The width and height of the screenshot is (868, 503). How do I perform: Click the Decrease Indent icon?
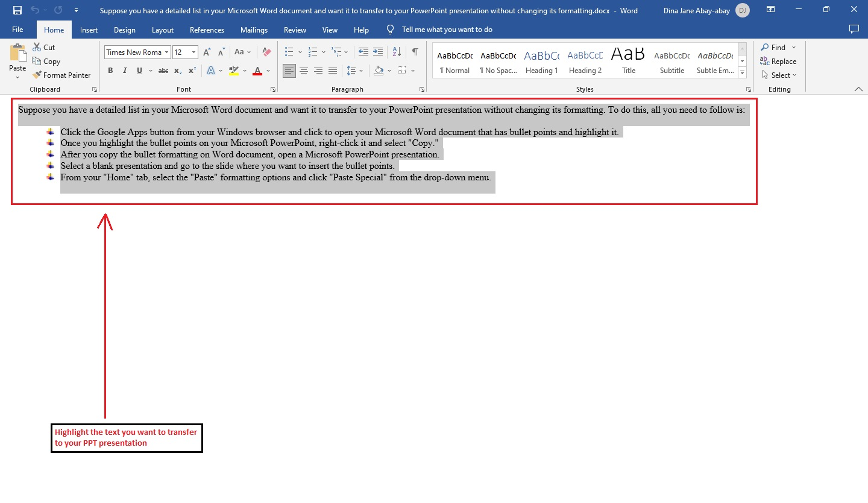click(x=363, y=52)
